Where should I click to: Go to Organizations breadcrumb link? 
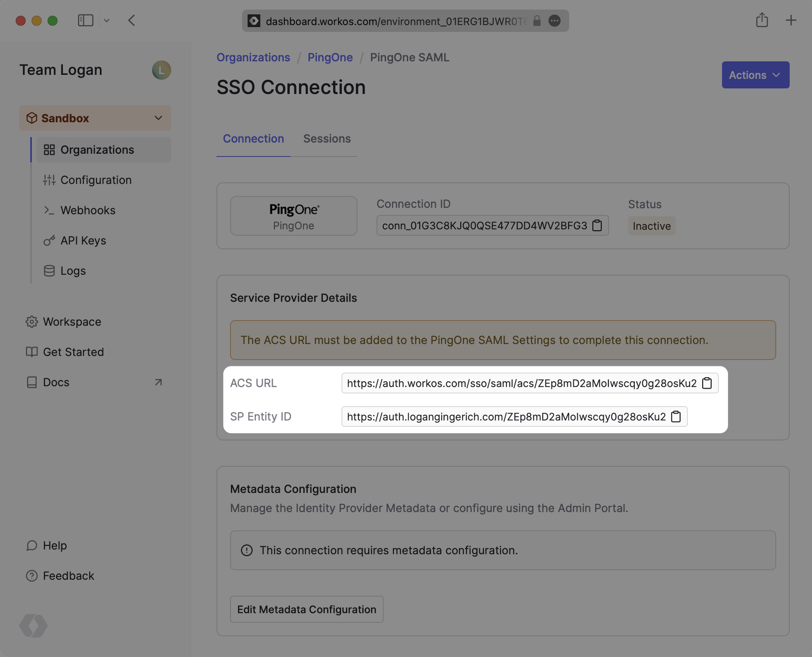point(253,57)
